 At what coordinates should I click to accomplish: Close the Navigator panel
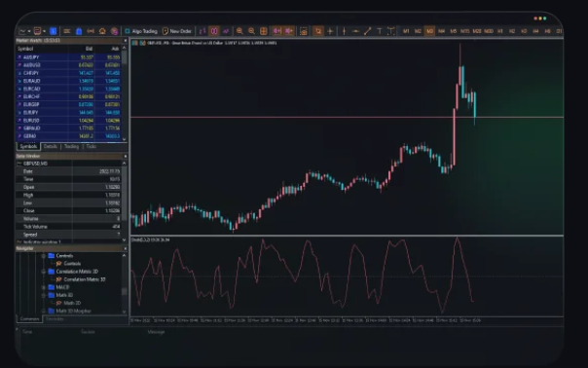pyautogui.click(x=125, y=248)
